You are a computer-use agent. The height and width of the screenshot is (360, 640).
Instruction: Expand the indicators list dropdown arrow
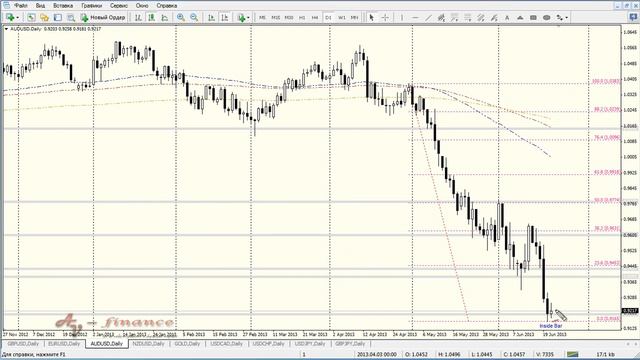tap(248, 18)
